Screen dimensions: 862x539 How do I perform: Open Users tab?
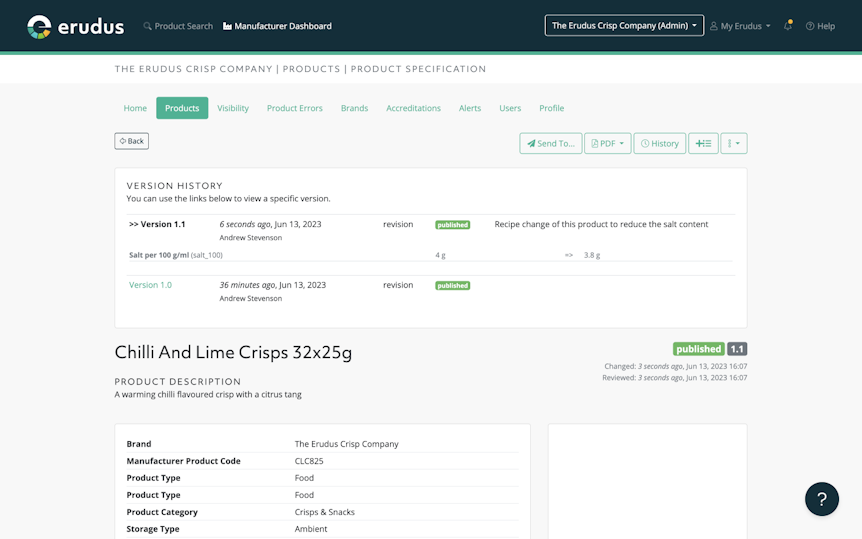point(510,108)
